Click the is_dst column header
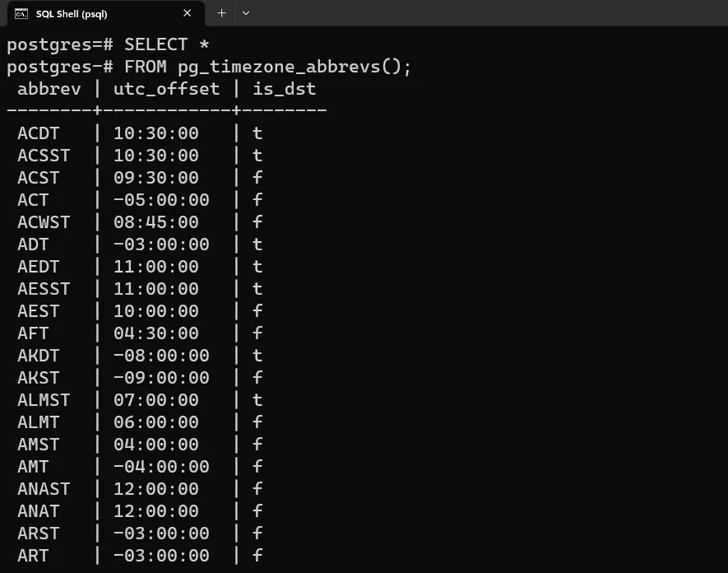Viewport: 728px width, 573px height. tap(284, 89)
